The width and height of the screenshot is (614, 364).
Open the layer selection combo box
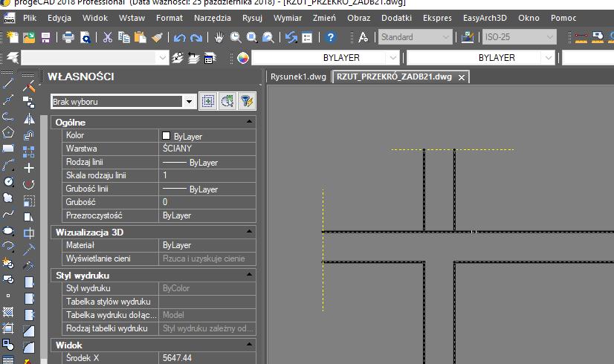tap(94, 58)
